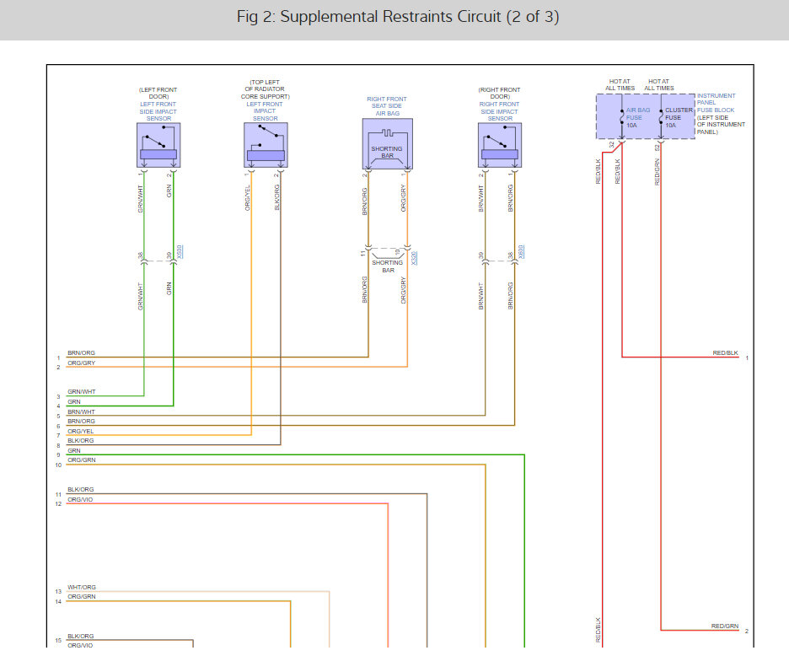
Task: Click ORG/GRY label on wire row 2
Action: pos(82,363)
